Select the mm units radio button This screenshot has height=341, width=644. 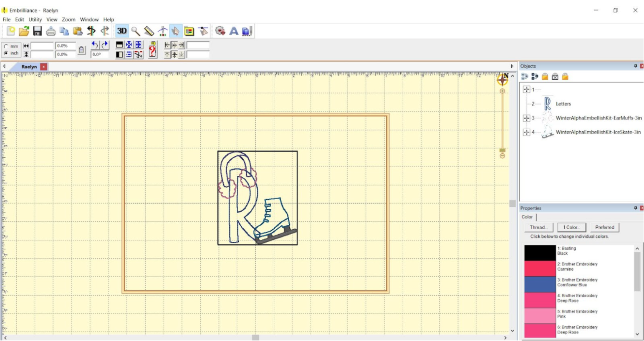coord(6,46)
